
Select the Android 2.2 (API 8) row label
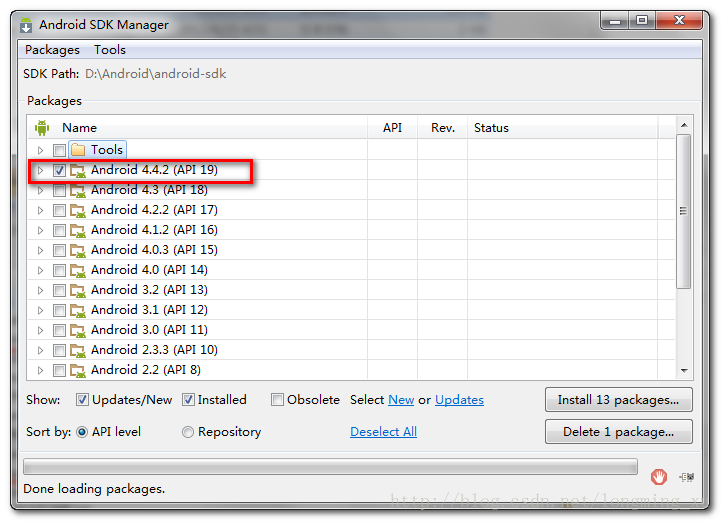(146, 370)
